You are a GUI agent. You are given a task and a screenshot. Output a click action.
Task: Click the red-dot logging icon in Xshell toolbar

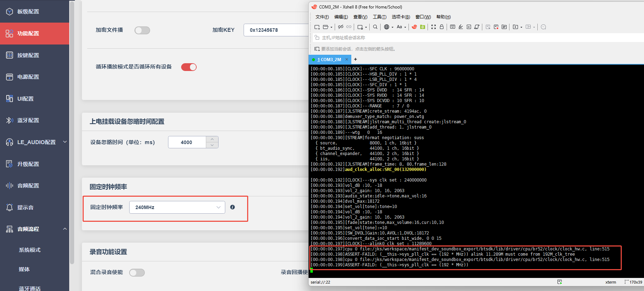click(496, 27)
